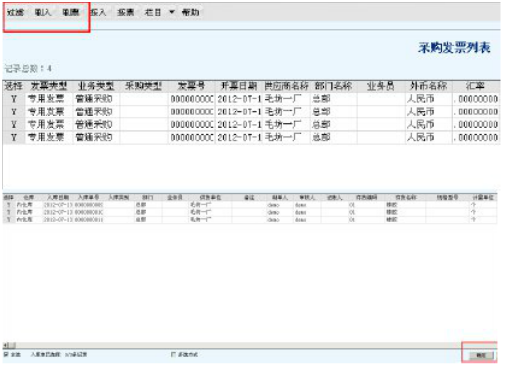Click the 外币名称 column header
Viewport: 506px width, 366px height.
[428, 86]
